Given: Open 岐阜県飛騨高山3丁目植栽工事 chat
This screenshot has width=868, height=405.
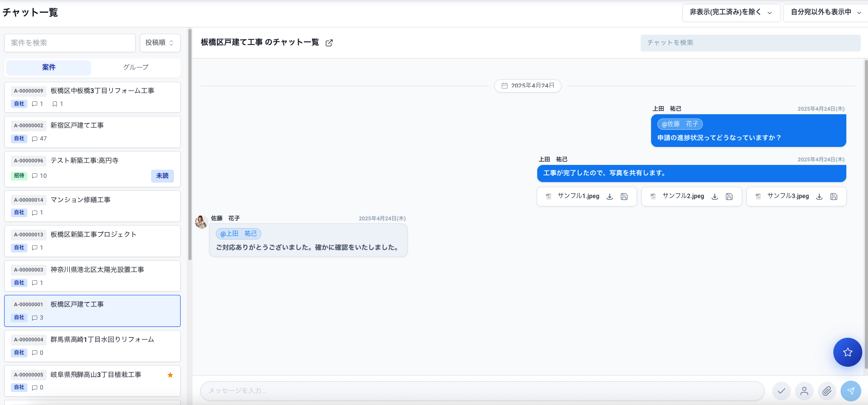Looking at the screenshot, I should [x=92, y=381].
